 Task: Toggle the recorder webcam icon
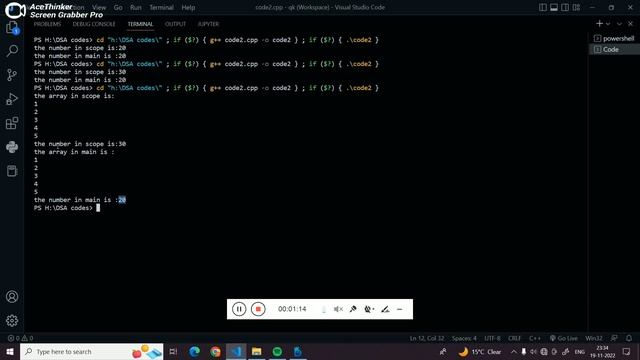click(x=369, y=309)
